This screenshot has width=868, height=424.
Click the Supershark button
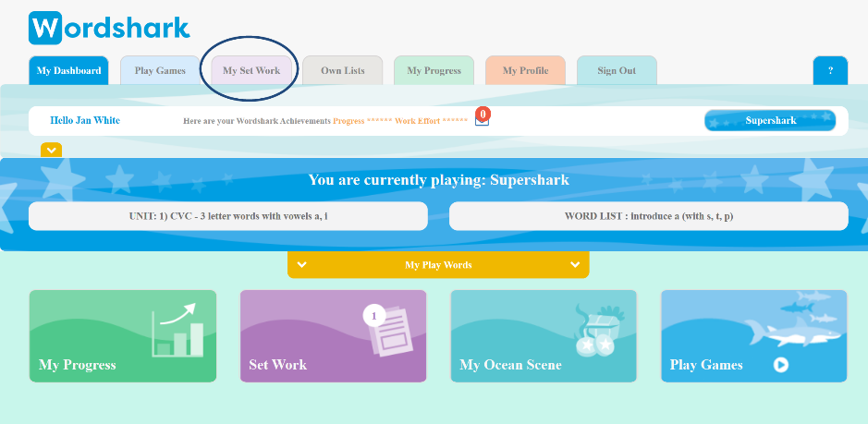[770, 120]
